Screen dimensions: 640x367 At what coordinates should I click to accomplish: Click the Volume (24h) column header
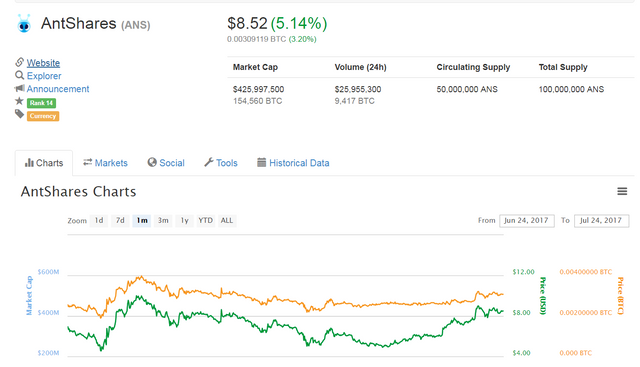coord(360,67)
